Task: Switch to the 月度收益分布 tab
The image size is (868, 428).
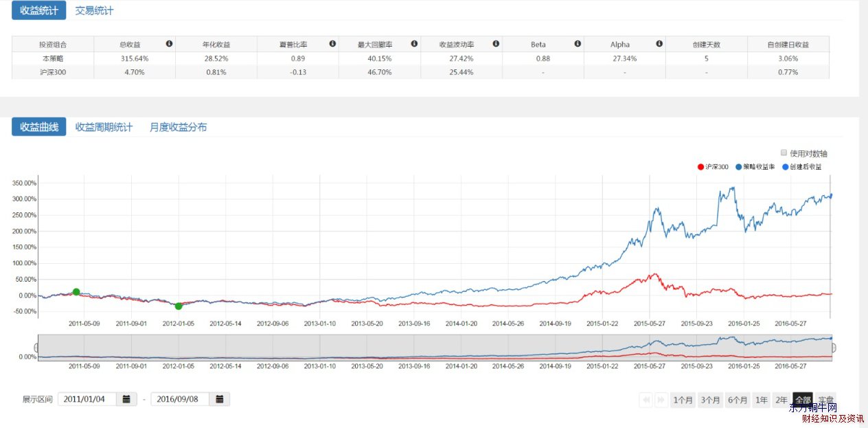Action: [x=178, y=127]
